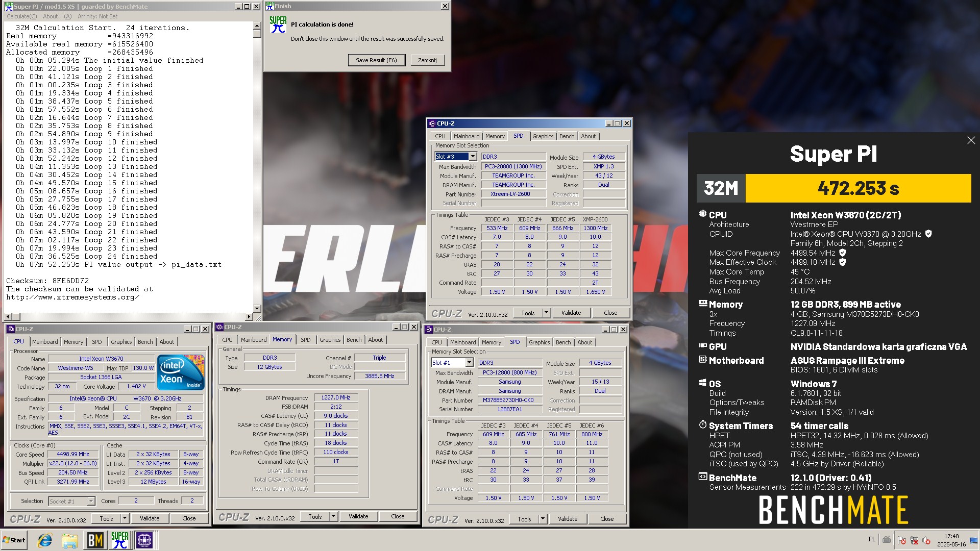Click Intel Xeon inside logo in CPU-Z
The image size is (980, 551).
[x=181, y=372]
